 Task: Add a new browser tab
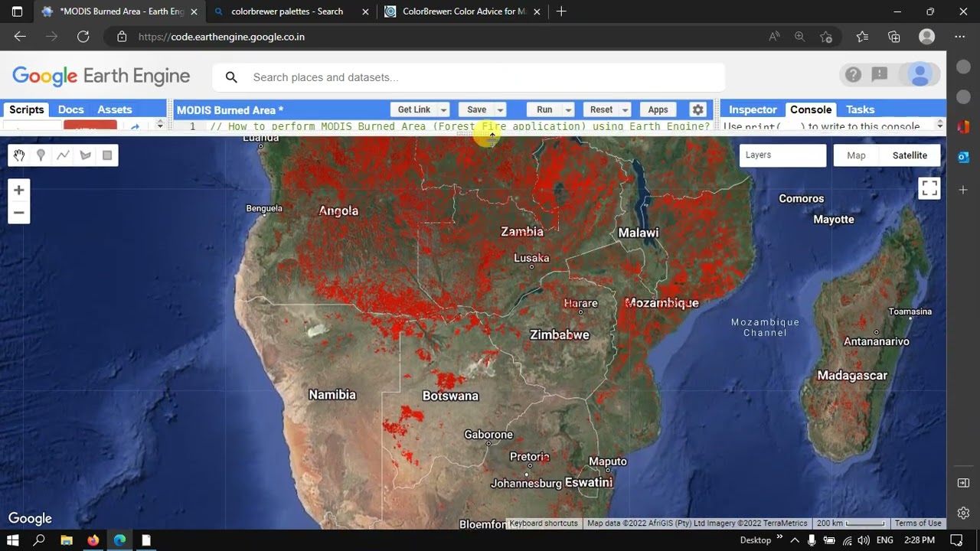click(x=562, y=11)
